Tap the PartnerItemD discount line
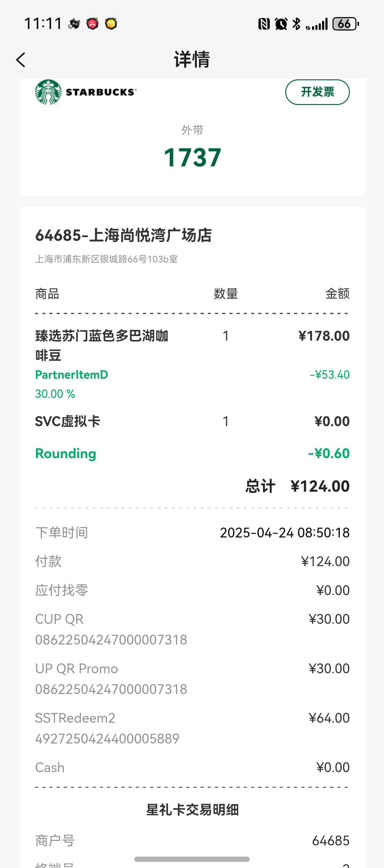This screenshot has width=384, height=868. (x=192, y=384)
